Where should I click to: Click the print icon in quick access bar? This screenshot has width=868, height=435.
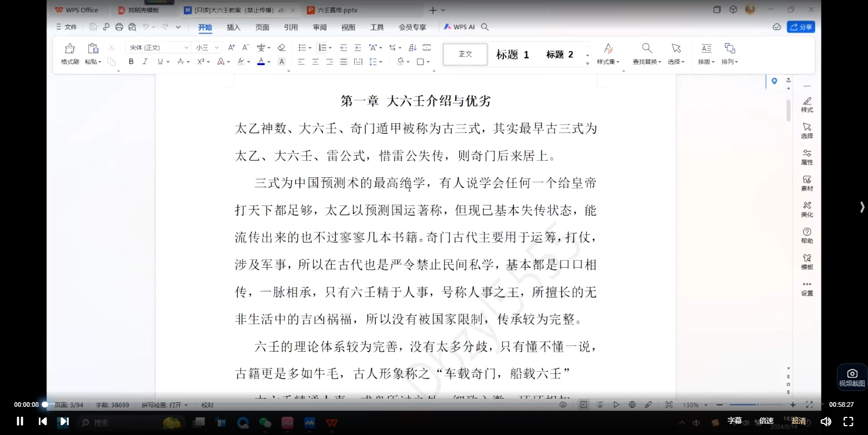[x=119, y=27]
